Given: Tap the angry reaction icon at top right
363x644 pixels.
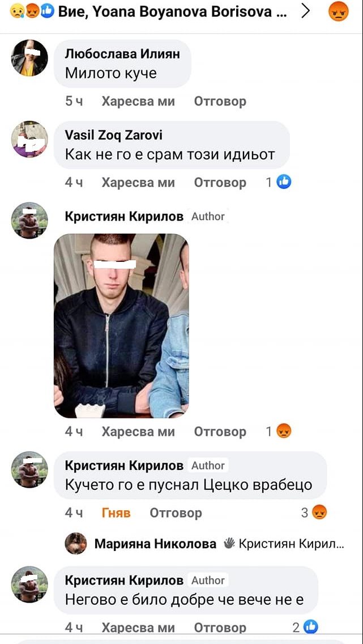Looking at the screenshot, I should click(x=339, y=11).
